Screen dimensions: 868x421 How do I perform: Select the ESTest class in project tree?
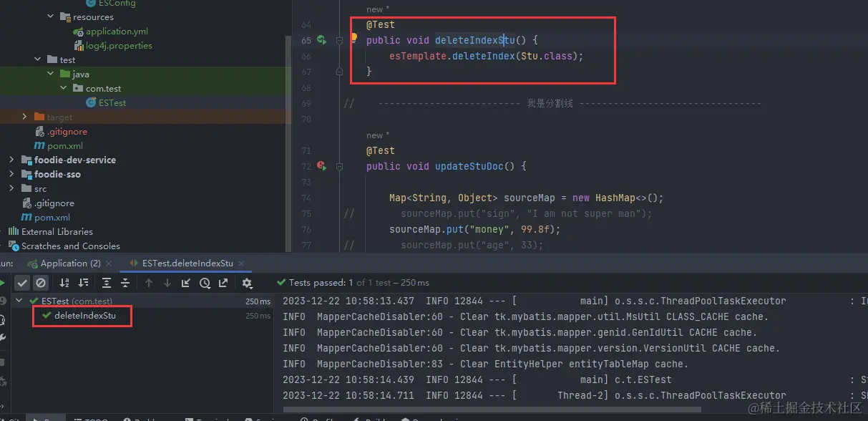coord(112,103)
